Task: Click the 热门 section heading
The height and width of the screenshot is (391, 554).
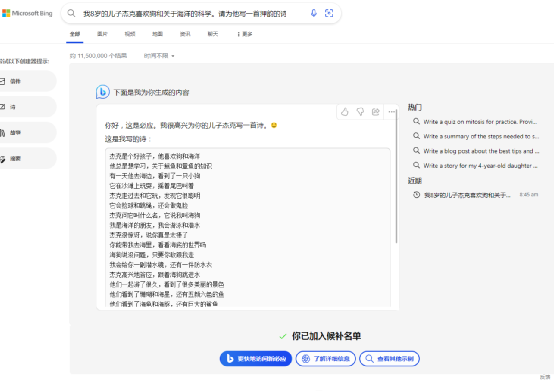Action: [415, 107]
